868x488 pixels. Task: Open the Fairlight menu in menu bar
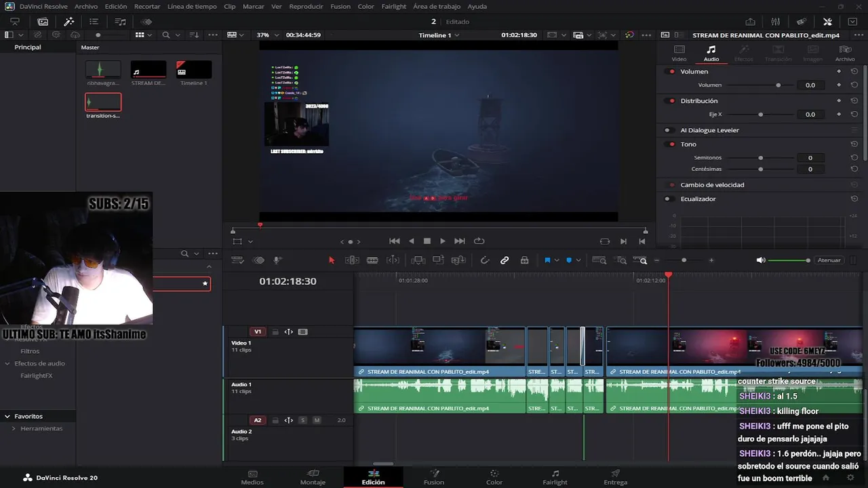(x=393, y=6)
